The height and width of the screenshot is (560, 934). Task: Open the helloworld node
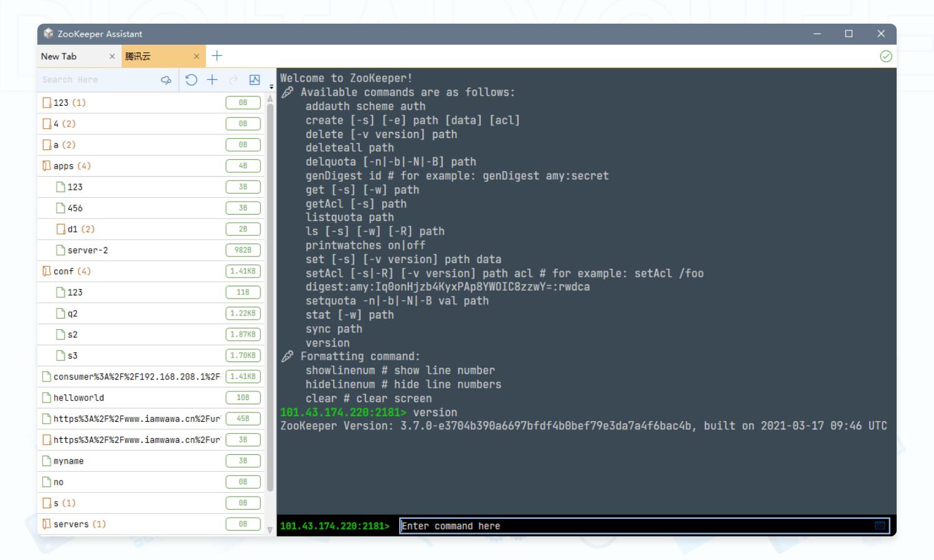(x=78, y=398)
